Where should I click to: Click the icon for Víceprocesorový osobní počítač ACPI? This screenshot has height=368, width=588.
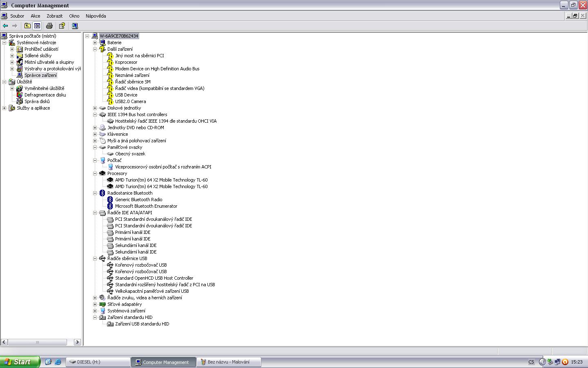(110, 167)
